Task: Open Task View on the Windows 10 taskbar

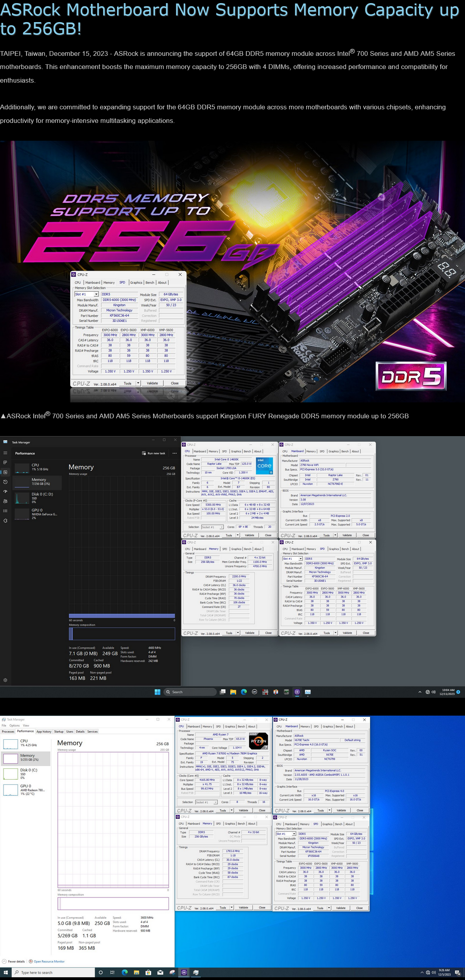Action: pos(112,972)
